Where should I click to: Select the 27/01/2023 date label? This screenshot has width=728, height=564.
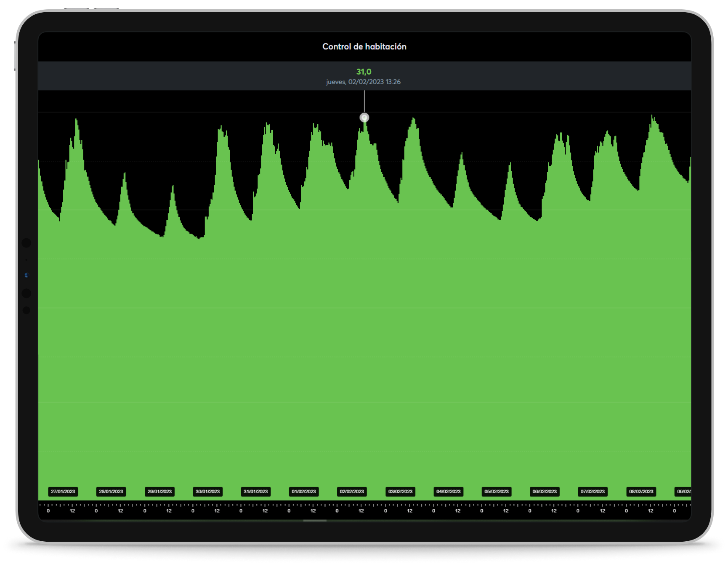point(63,492)
